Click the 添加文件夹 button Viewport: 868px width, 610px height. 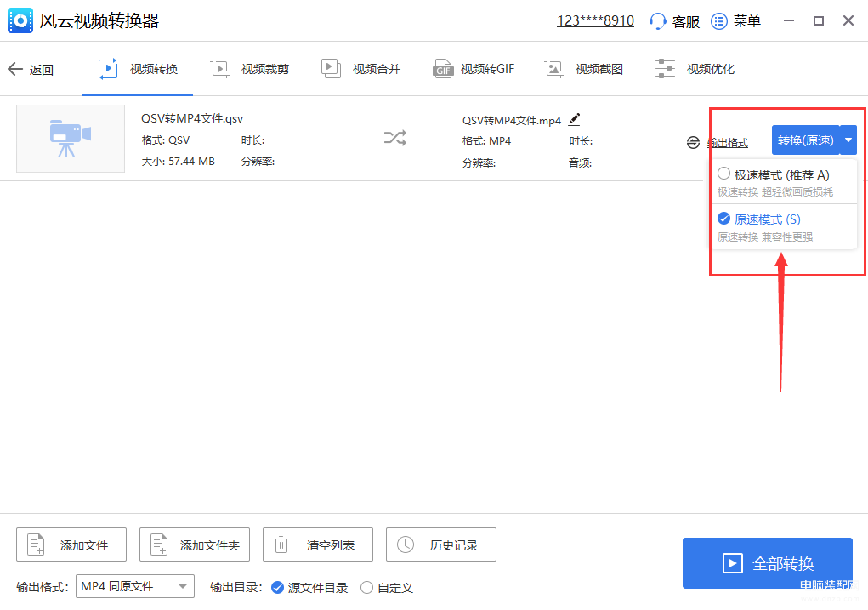click(x=195, y=544)
